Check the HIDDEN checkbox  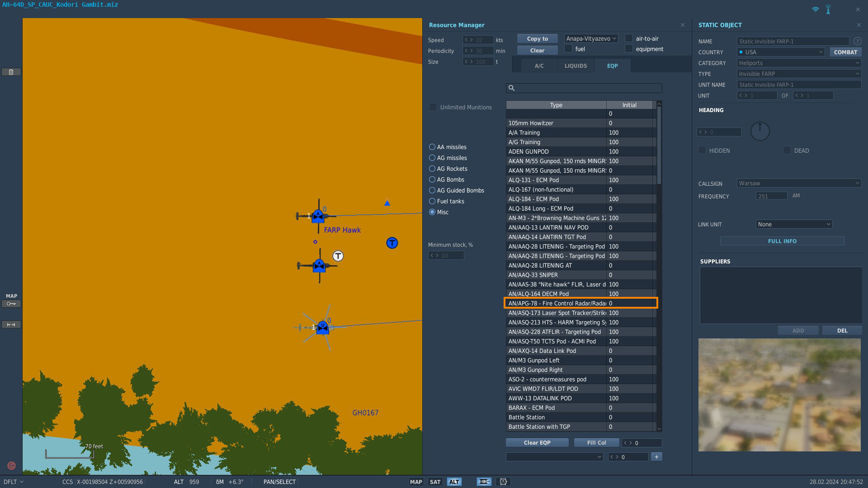702,150
